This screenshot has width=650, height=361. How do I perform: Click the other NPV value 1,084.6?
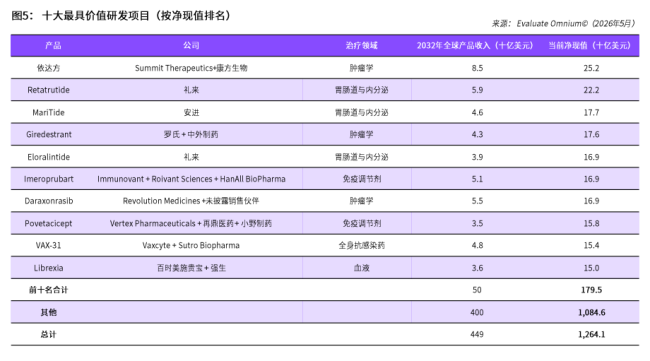tap(592, 313)
